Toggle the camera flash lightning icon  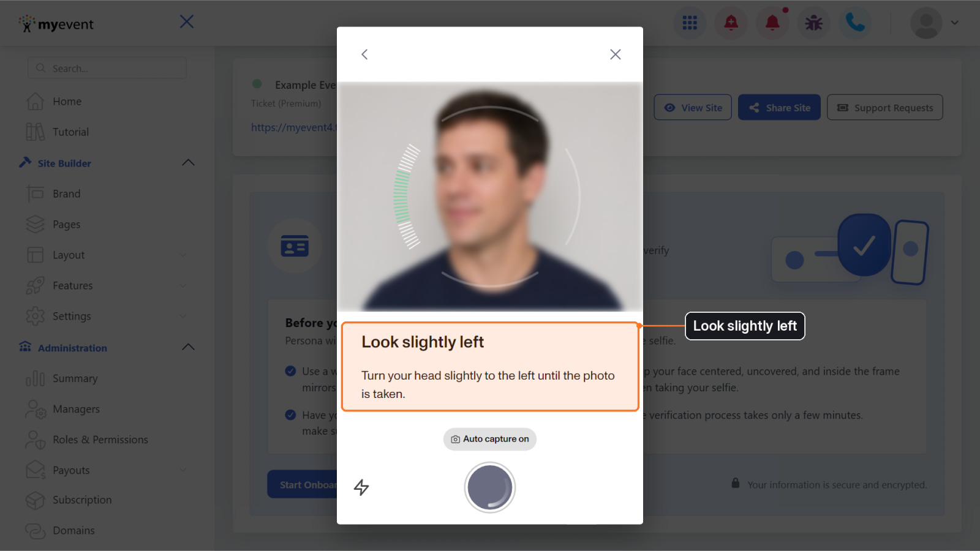361,487
